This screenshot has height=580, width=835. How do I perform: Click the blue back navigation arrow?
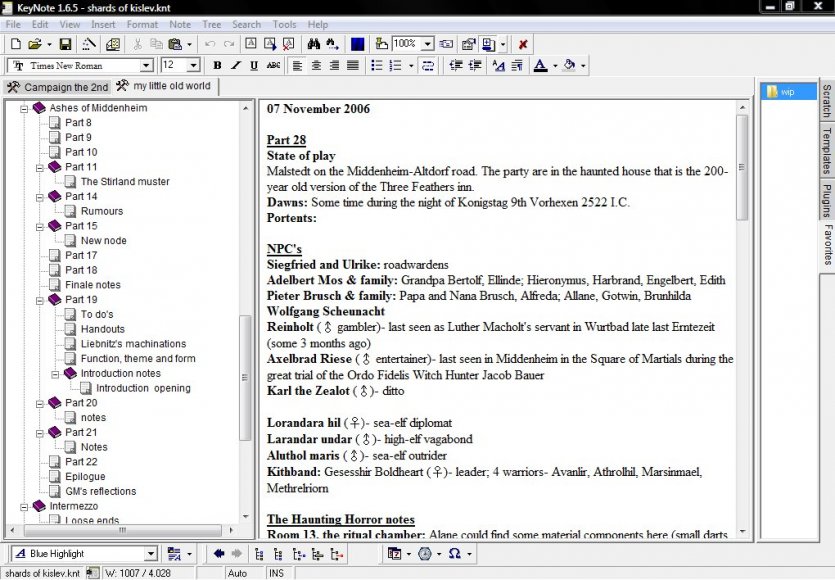(218, 554)
